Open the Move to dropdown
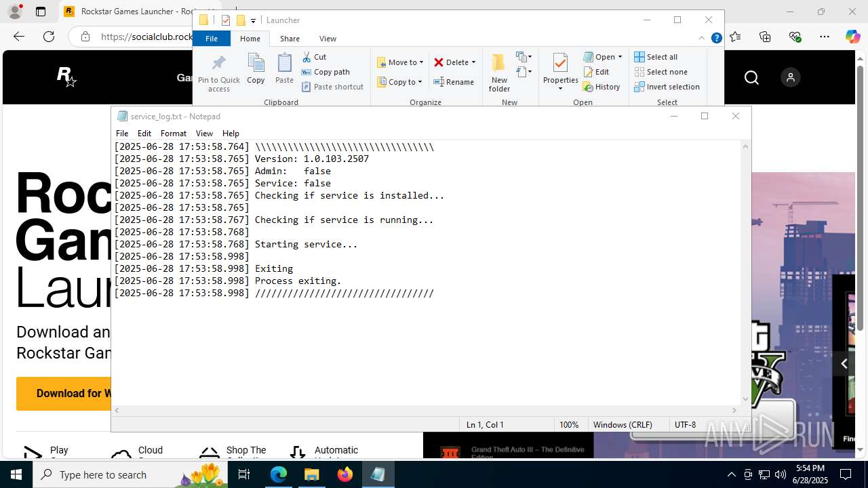Screen dimensions: 868x488 [400, 62]
